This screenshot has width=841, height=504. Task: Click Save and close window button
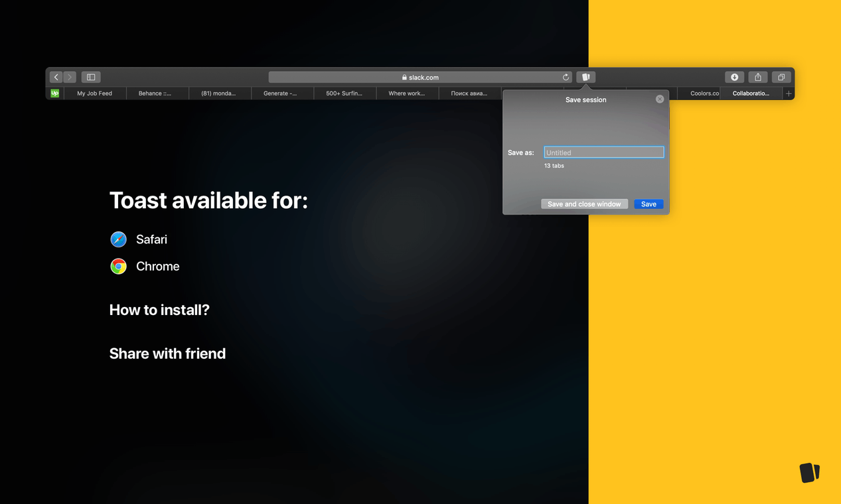point(584,204)
